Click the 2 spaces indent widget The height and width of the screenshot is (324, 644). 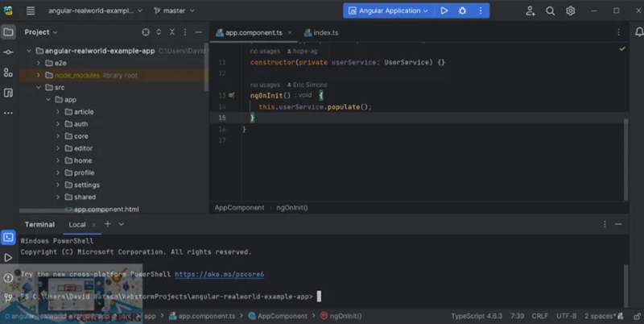point(600,316)
